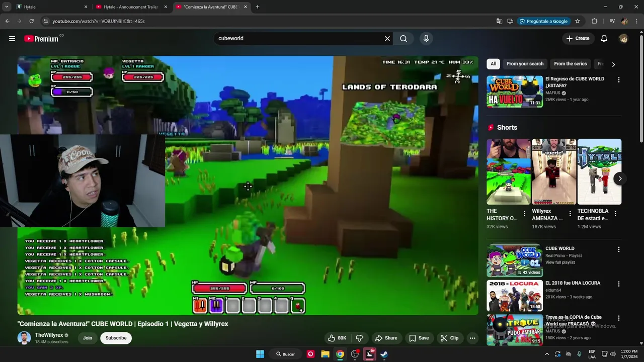Screen dimensions: 644x362
Task: Start voice search with the microphone
Action: tap(426, 39)
